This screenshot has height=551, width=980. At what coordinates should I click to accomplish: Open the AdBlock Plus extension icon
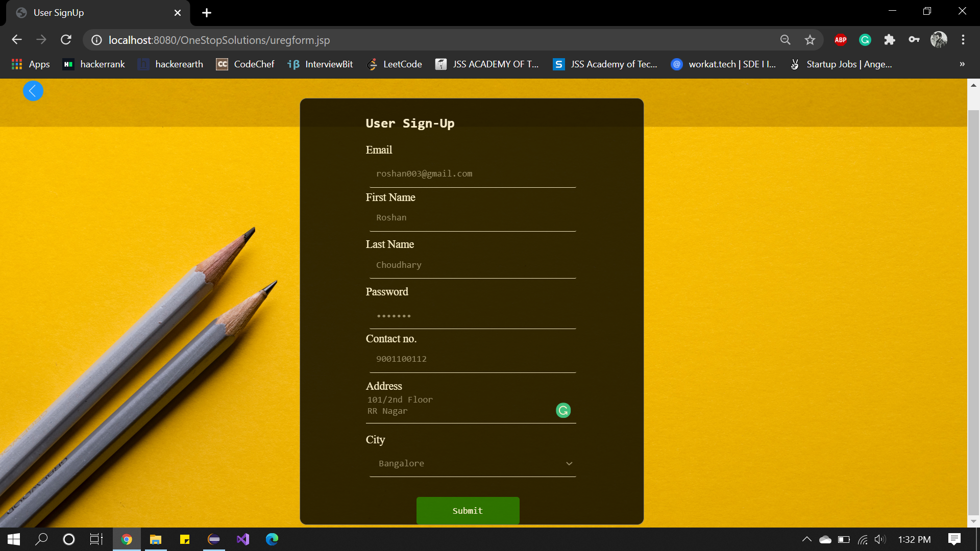(840, 40)
